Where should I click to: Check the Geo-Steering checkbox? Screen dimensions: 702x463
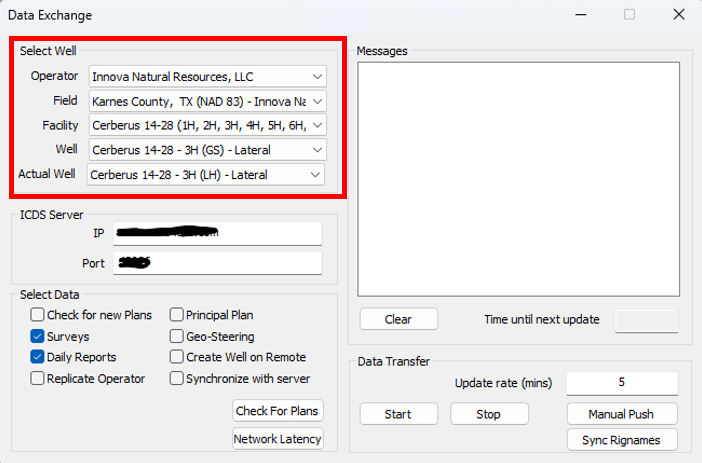[177, 337]
